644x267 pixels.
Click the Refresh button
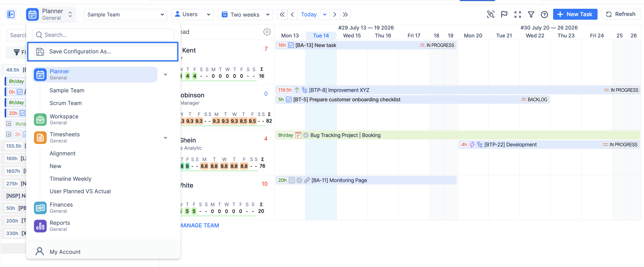(x=621, y=14)
